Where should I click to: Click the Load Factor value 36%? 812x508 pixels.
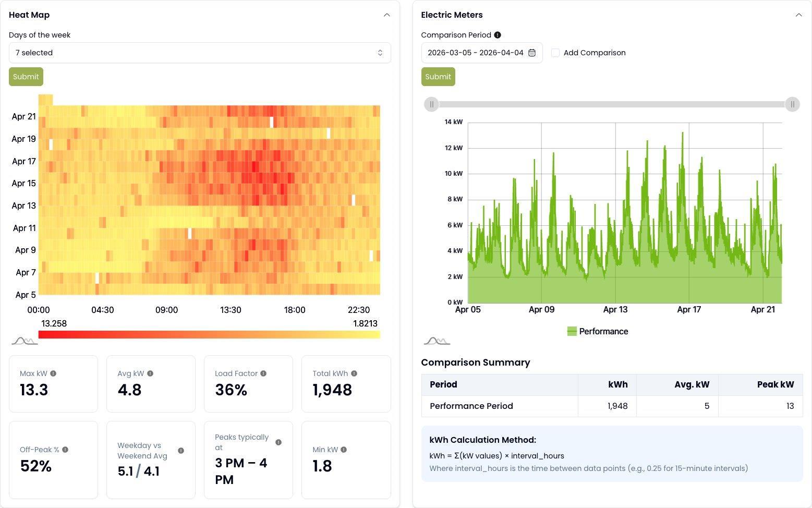point(231,390)
